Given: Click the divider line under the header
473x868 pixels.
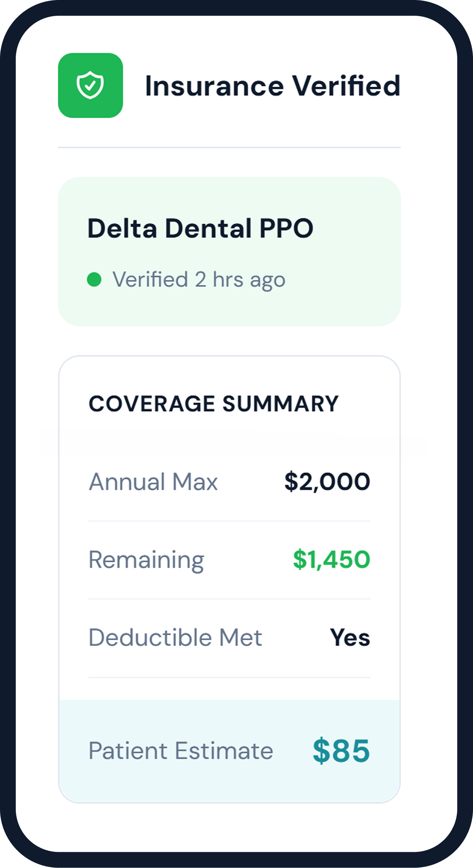Looking at the screenshot, I should tap(229, 148).
